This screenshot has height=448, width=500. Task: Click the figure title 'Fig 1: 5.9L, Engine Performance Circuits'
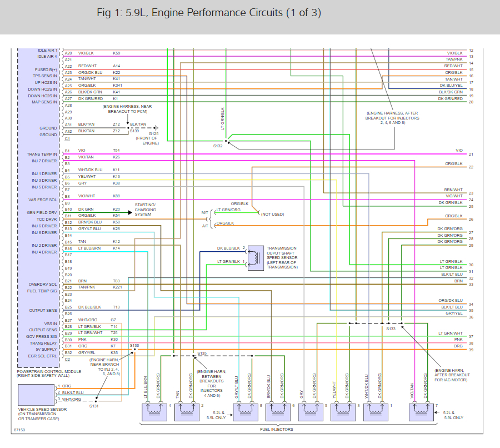coord(209,13)
